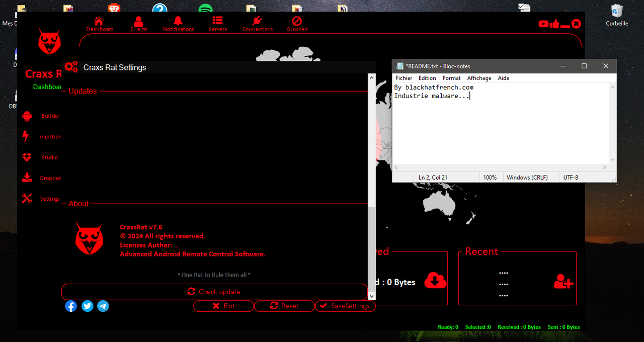Click the Notepad vertical scrollbar down arrow
Viewport: 644px width, 342px height.
point(613,159)
